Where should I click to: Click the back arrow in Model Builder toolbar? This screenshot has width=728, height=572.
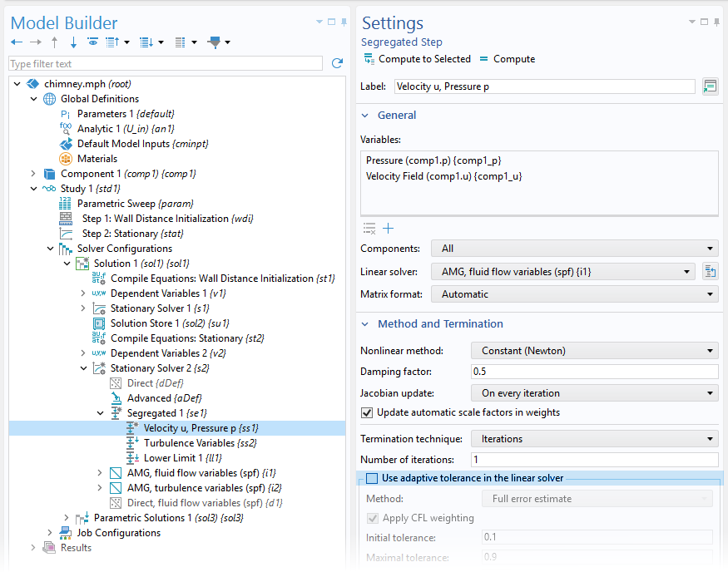17,42
